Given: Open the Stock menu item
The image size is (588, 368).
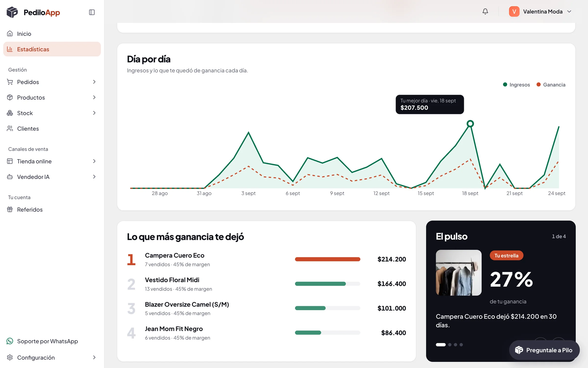Looking at the screenshot, I should (x=52, y=113).
